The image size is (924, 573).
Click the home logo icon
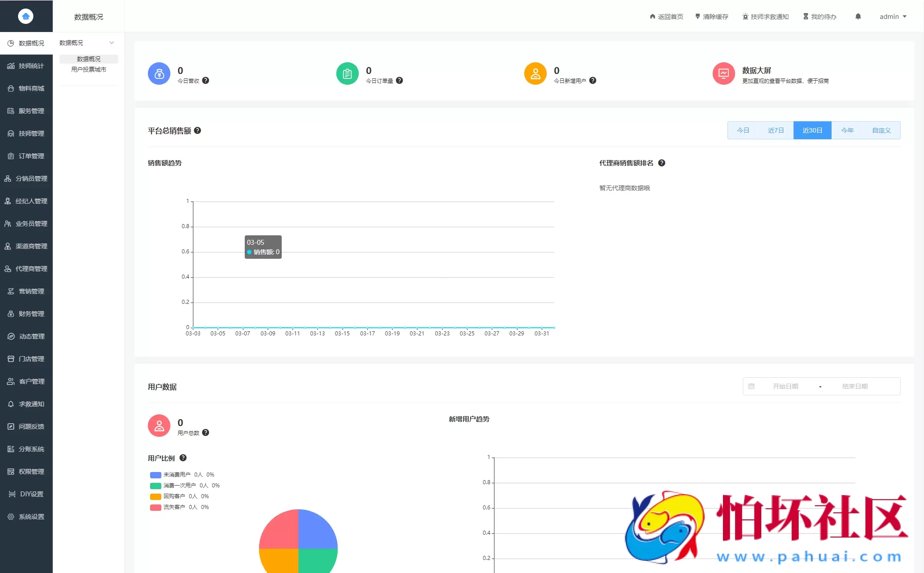click(x=26, y=16)
